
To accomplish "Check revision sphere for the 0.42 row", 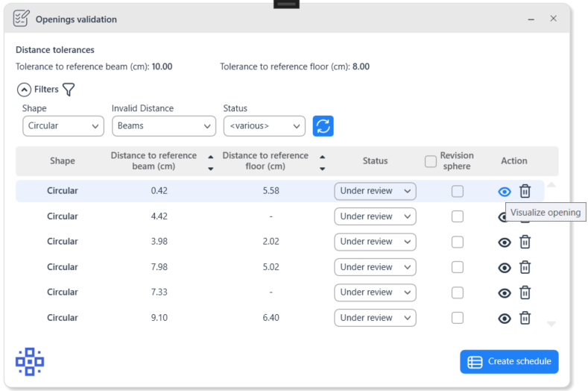I will 458,192.
